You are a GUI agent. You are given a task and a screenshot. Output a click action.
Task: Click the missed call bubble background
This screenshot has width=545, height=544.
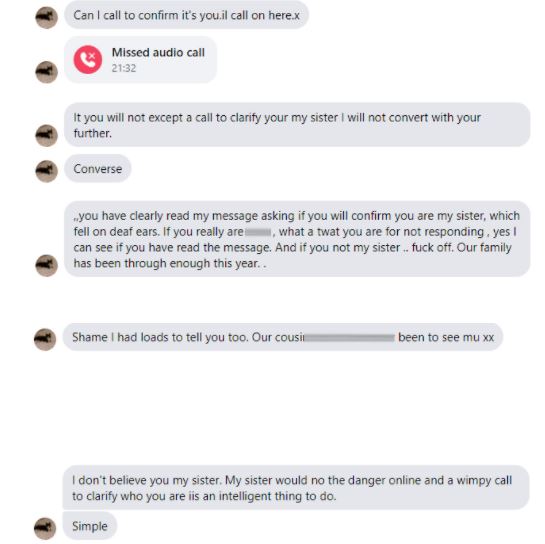[141, 59]
